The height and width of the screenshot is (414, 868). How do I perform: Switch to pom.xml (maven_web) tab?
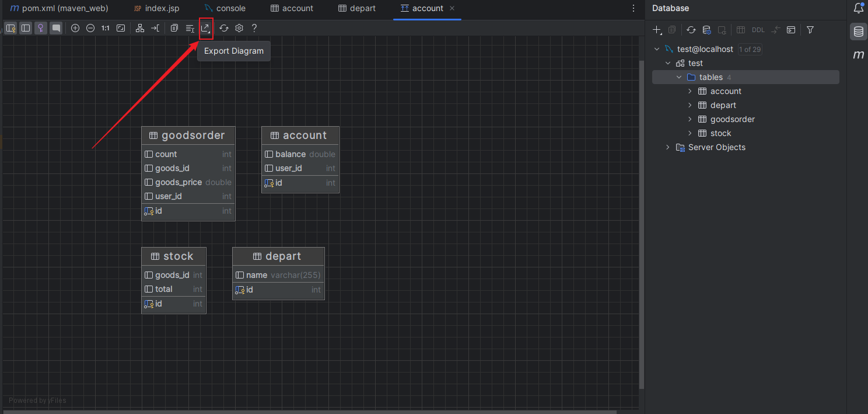click(x=60, y=8)
